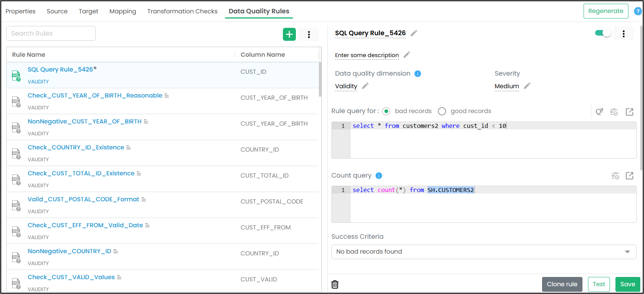Open the rules list three-dot menu
Viewport: 644px width, 294px height.
(309, 34)
